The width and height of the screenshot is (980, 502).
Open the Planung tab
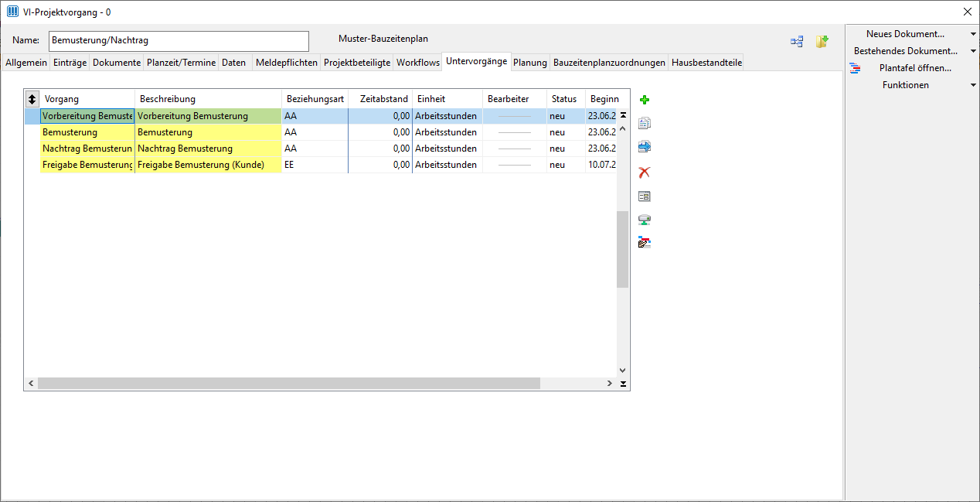(x=530, y=63)
